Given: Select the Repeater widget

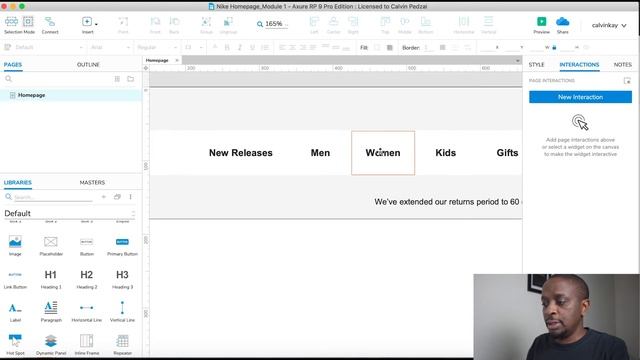Looking at the screenshot, I should (122, 344).
